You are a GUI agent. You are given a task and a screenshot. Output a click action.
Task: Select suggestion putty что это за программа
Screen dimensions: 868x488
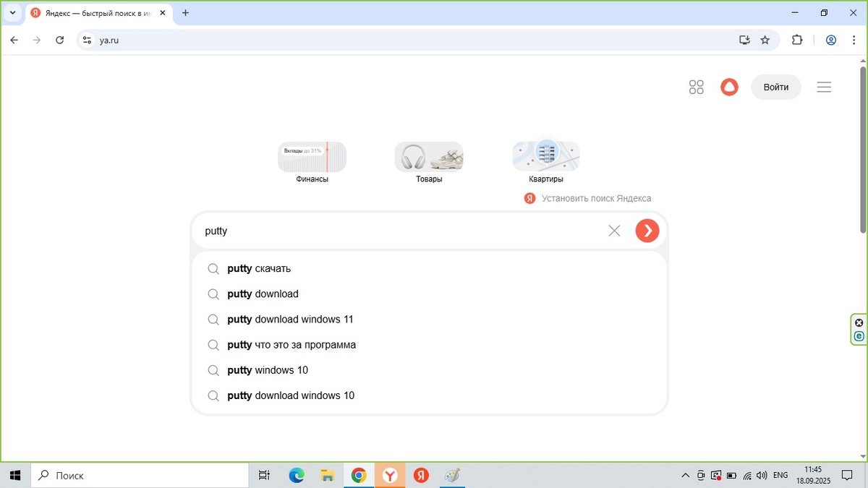429,345
